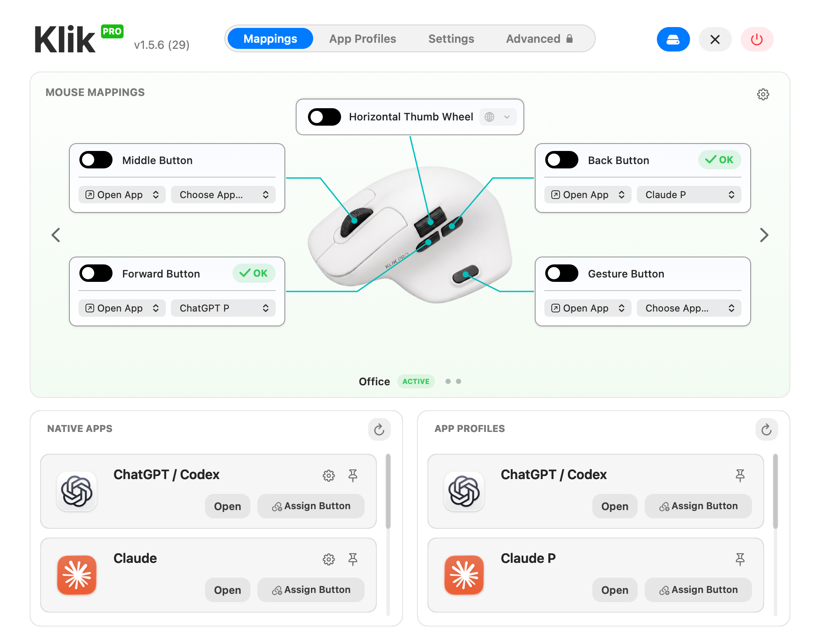The image size is (820, 644).
Task: Toggle the Middle Button switch
Action: click(96, 160)
